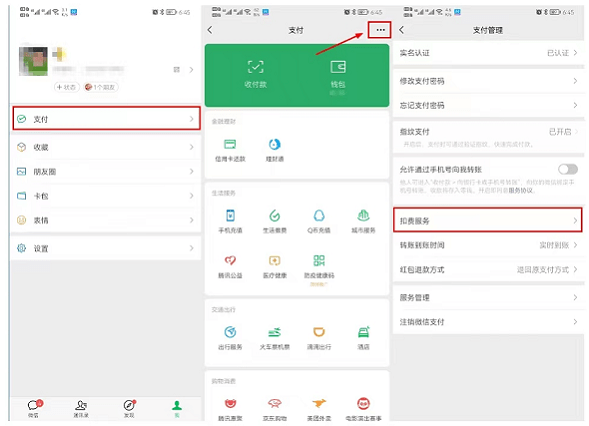The height and width of the screenshot is (426, 589).
Task: Go back from 支付管理 page
Action: coord(402,30)
